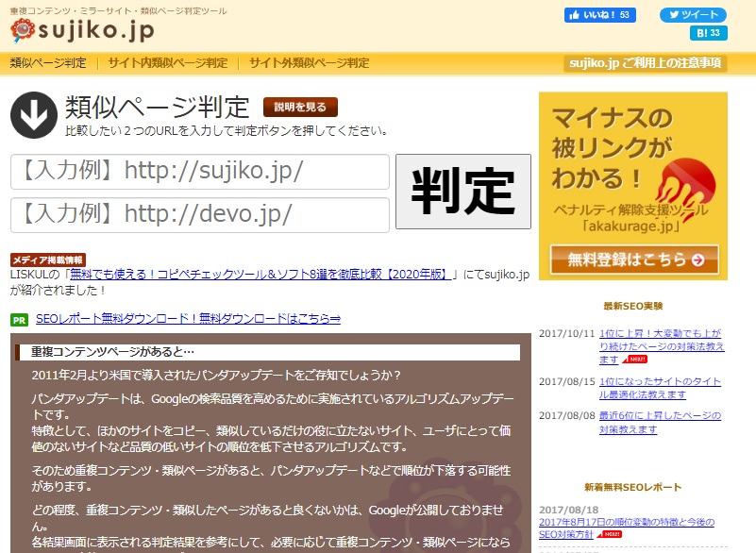Click the date 2017/08/18
The height and width of the screenshot is (553, 756).
click(569, 511)
